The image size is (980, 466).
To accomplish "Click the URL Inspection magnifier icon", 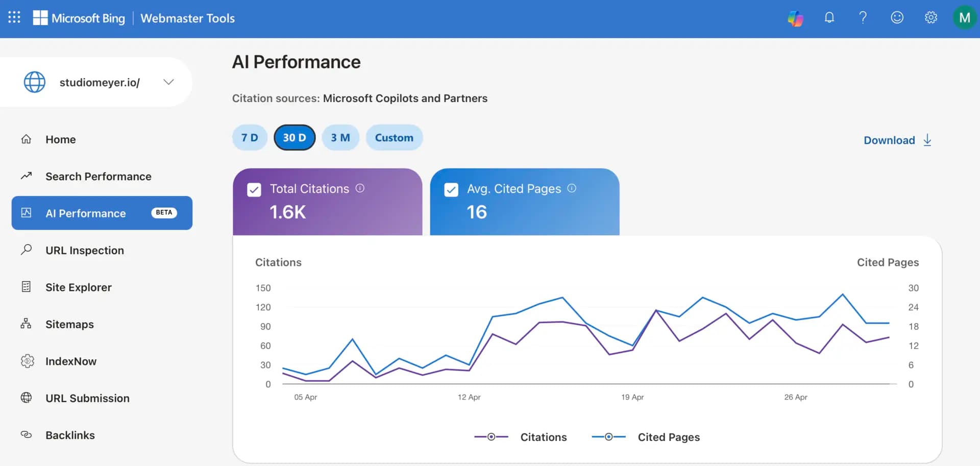I will tap(26, 250).
